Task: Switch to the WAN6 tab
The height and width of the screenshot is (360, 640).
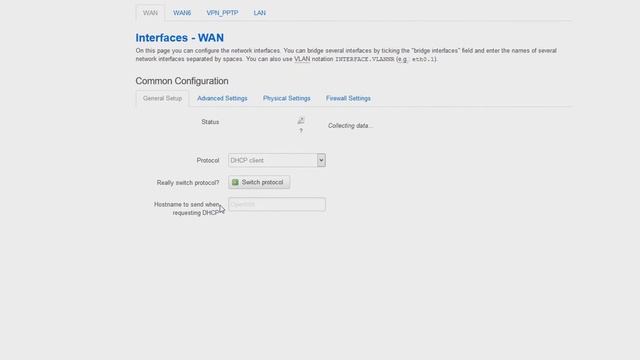Action: click(182, 13)
